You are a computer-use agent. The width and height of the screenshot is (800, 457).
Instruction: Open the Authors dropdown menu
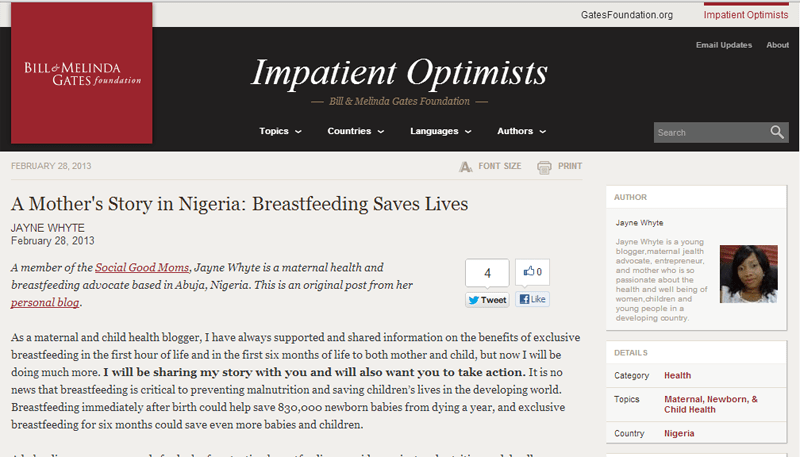click(x=521, y=131)
